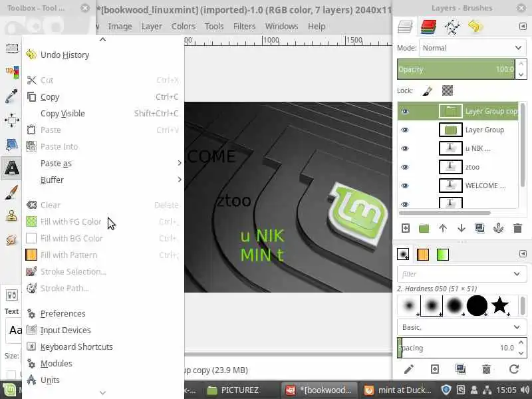The height and width of the screenshot is (399, 532).
Task: Switch to the Undo History tab
Action: click(x=475, y=27)
